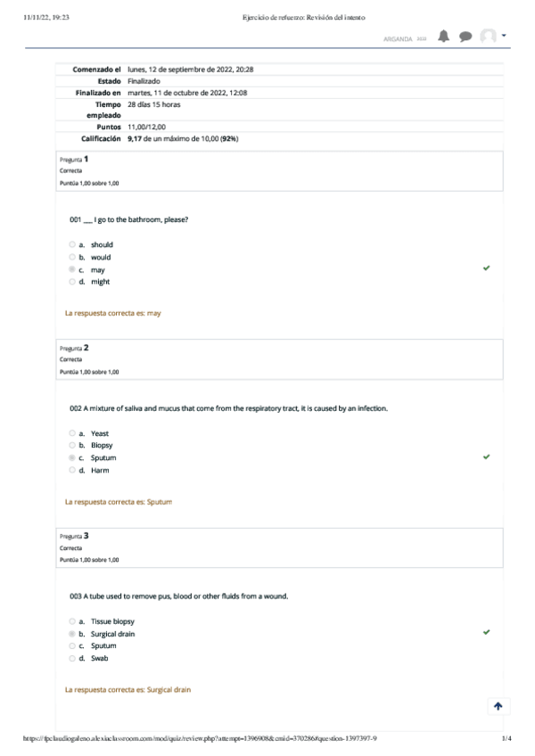Choose the 'Yeast' answer radio button
535x756 pixels.
point(72,433)
